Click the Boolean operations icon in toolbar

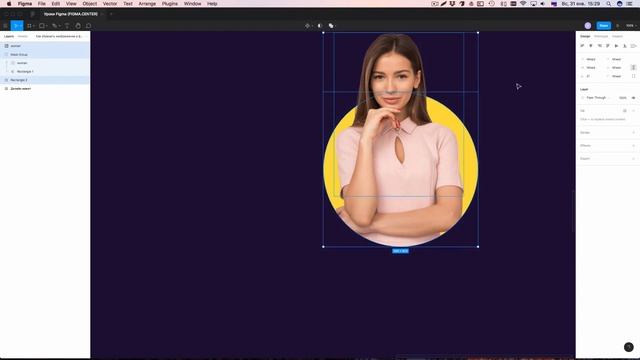pos(331,26)
